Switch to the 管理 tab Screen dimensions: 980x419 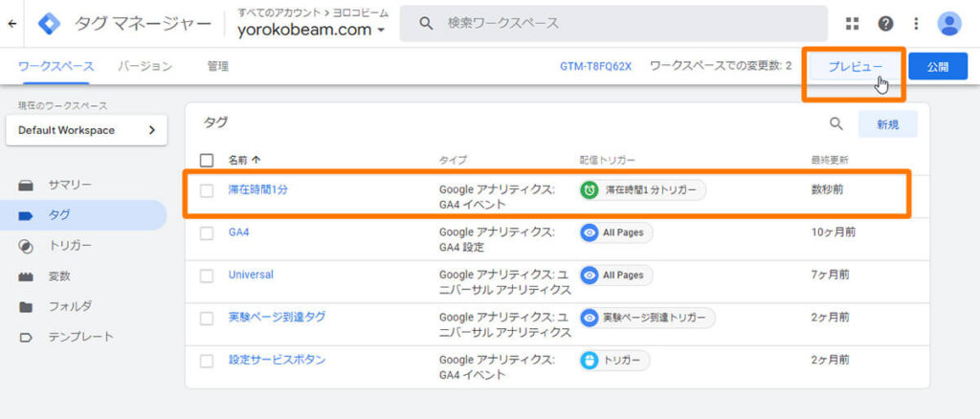pos(218,66)
